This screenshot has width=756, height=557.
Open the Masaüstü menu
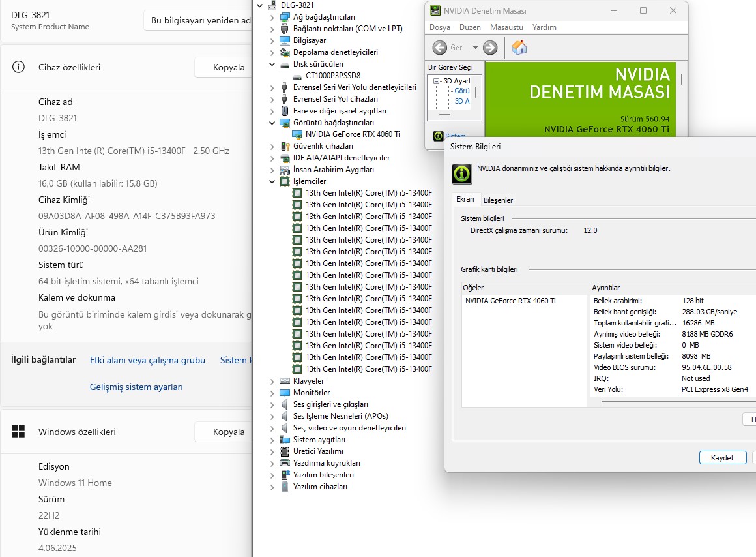coord(506,27)
